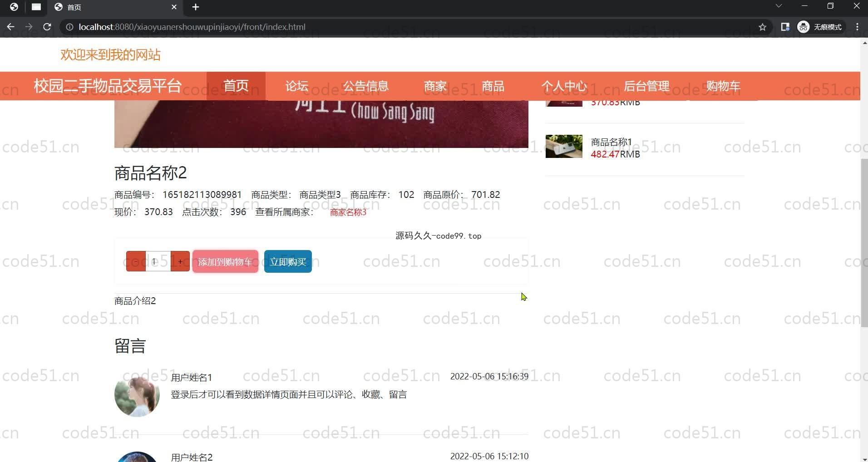Screen dimensions: 868x462
Task: Click the 2022-05-06 15:16:39 timestamp
Action: 489,376
